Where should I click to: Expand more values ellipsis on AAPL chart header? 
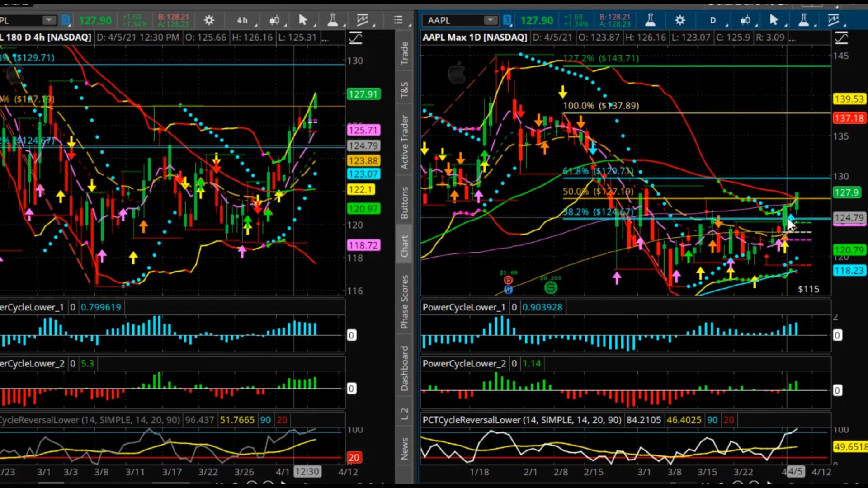(x=792, y=38)
